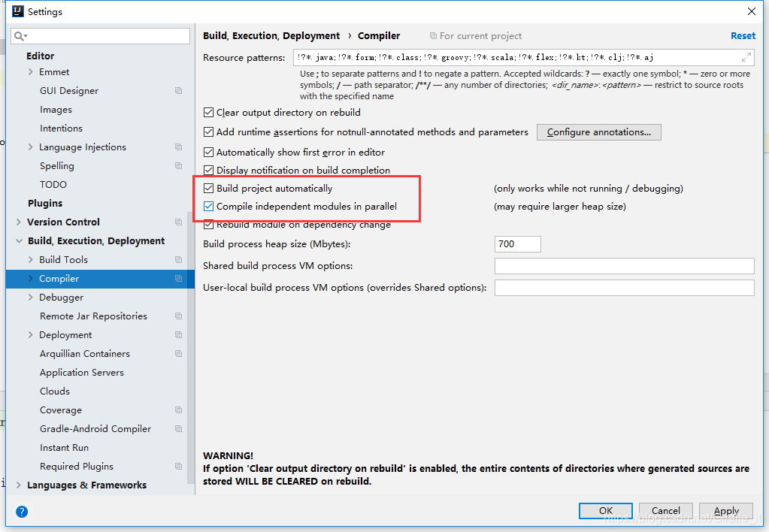The width and height of the screenshot is (769, 532).
Task: Click the project-level icon beside Language Injections
Action: tap(178, 147)
